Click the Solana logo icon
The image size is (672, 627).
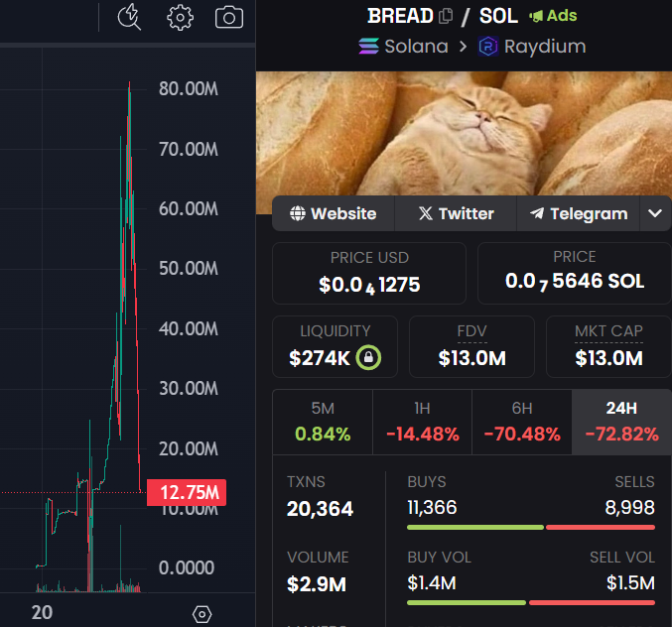click(368, 47)
